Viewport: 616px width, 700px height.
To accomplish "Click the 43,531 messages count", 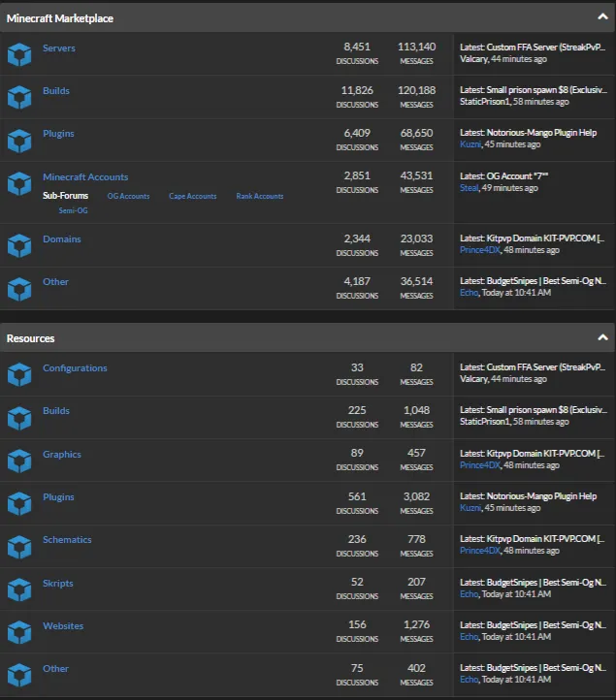I will [x=416, y=175].
